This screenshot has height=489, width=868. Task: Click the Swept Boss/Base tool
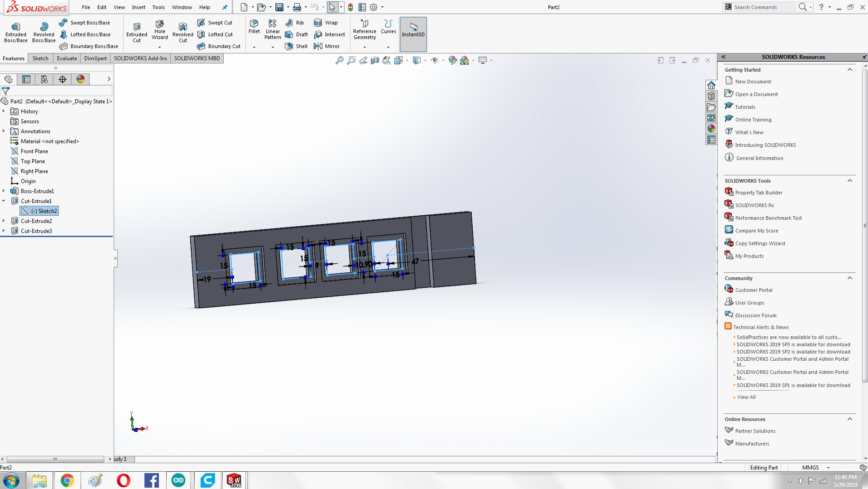tap(85, 23)
